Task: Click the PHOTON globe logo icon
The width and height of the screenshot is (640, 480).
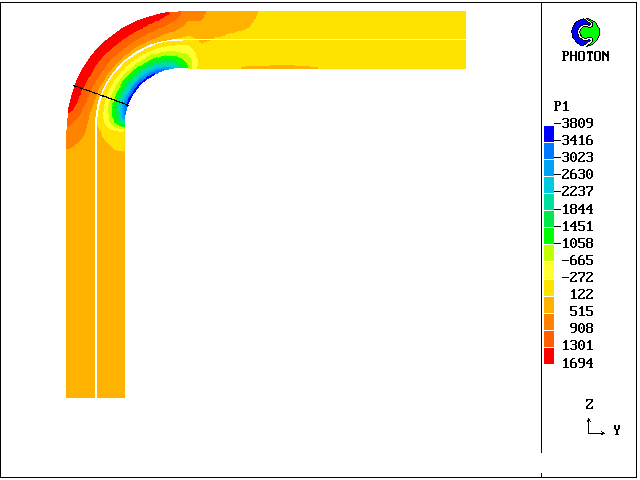Action: [x=585, y=33]
